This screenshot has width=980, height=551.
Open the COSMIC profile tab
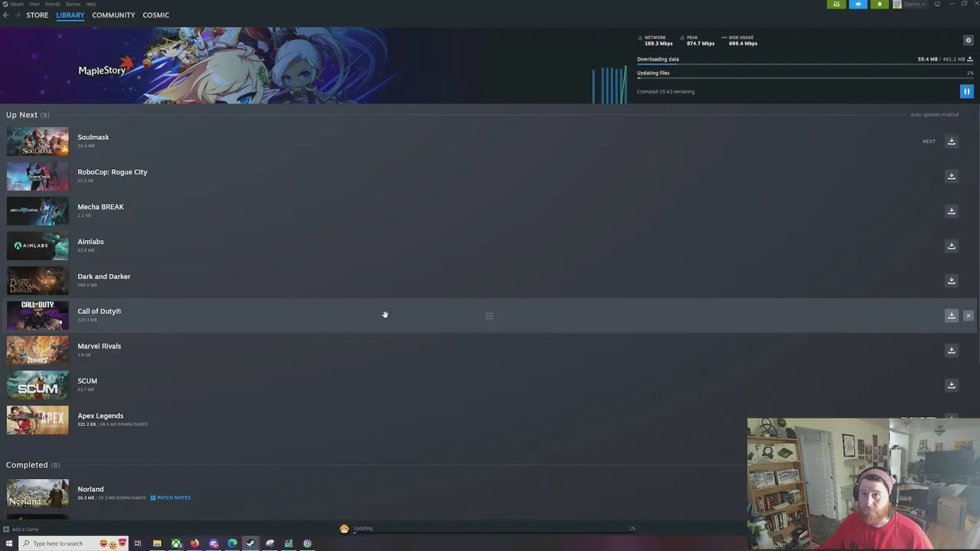click(x=155, y=15)
